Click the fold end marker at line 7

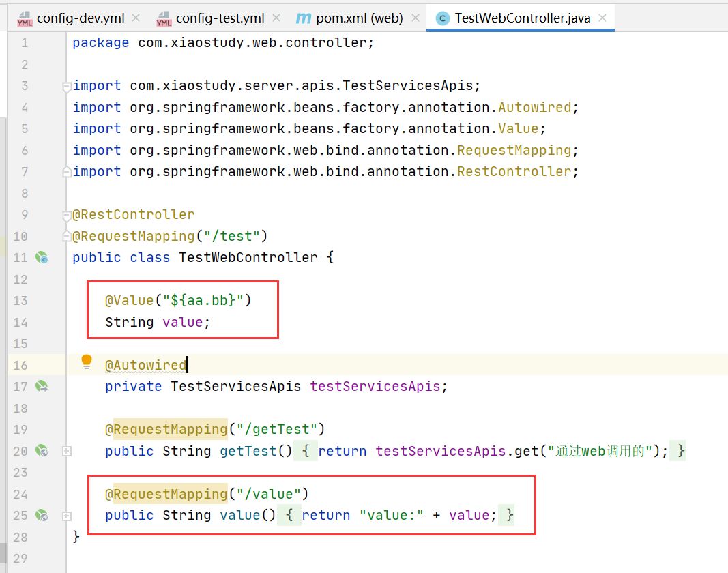click(x=66, y=172)
